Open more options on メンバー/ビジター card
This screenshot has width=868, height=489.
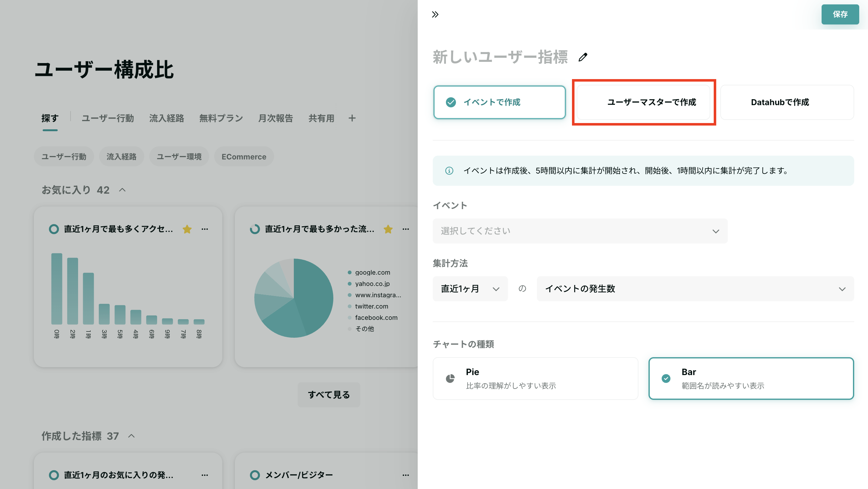pos(406,475)
